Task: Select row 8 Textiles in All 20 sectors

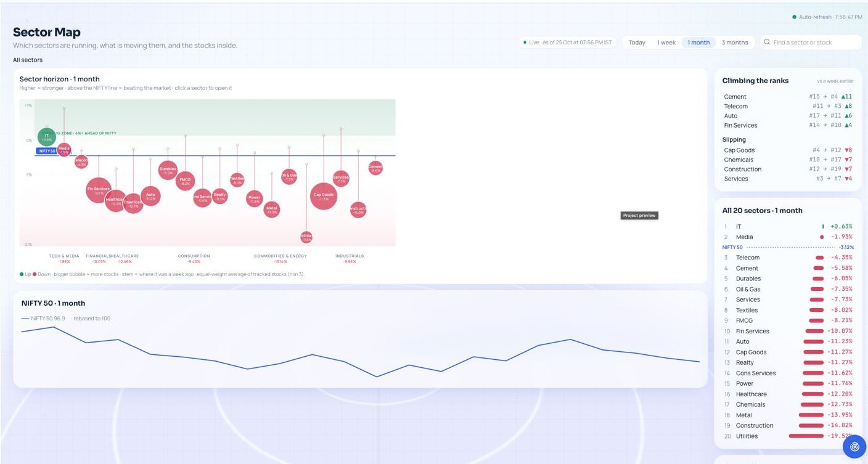Action: tap(788, 310)
